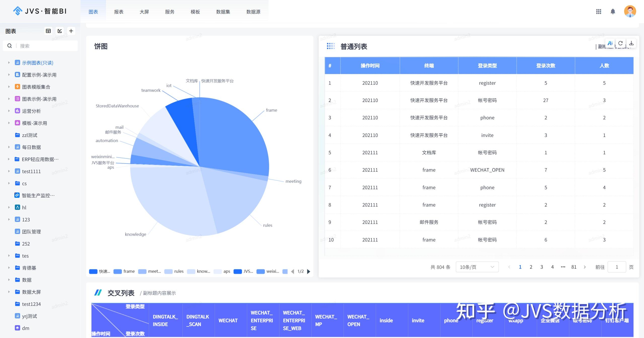This screenshot has height=338, width=644.
Task: Switch to the 报表 tab
Action: point(119,12)
